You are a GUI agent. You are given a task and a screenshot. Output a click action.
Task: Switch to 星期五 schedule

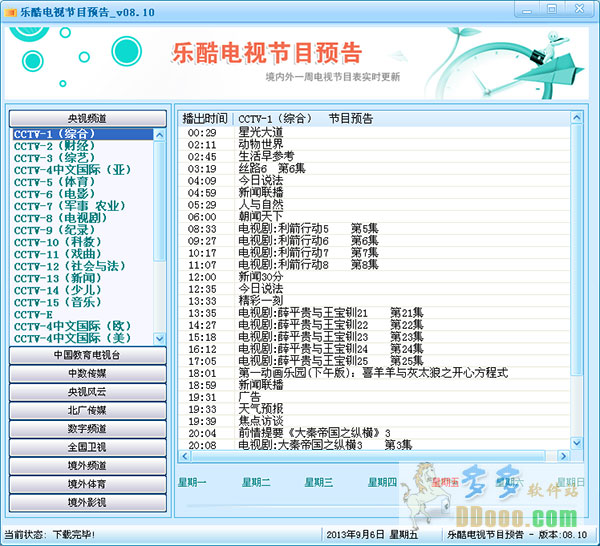445,482
